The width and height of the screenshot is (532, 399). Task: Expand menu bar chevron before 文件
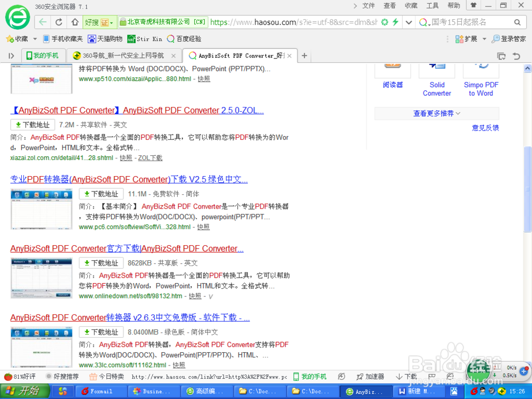[x=355, y=6]
